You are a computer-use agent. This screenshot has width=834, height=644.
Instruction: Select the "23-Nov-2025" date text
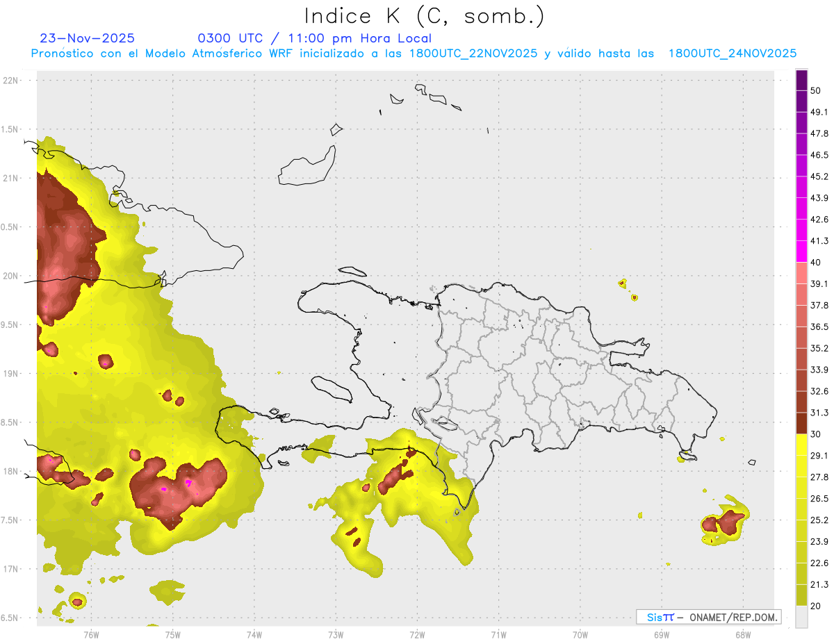[88, 38]
